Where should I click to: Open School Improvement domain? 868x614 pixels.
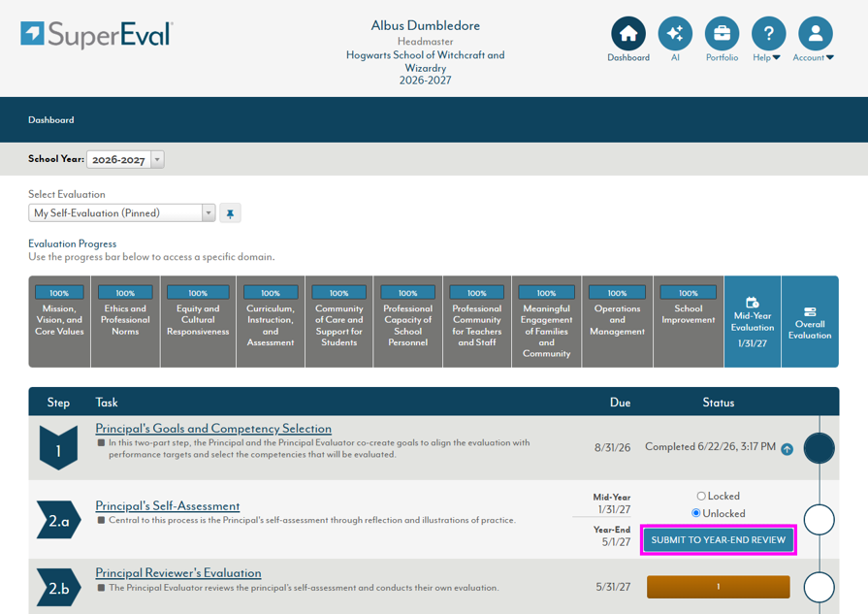click(689, 322)
